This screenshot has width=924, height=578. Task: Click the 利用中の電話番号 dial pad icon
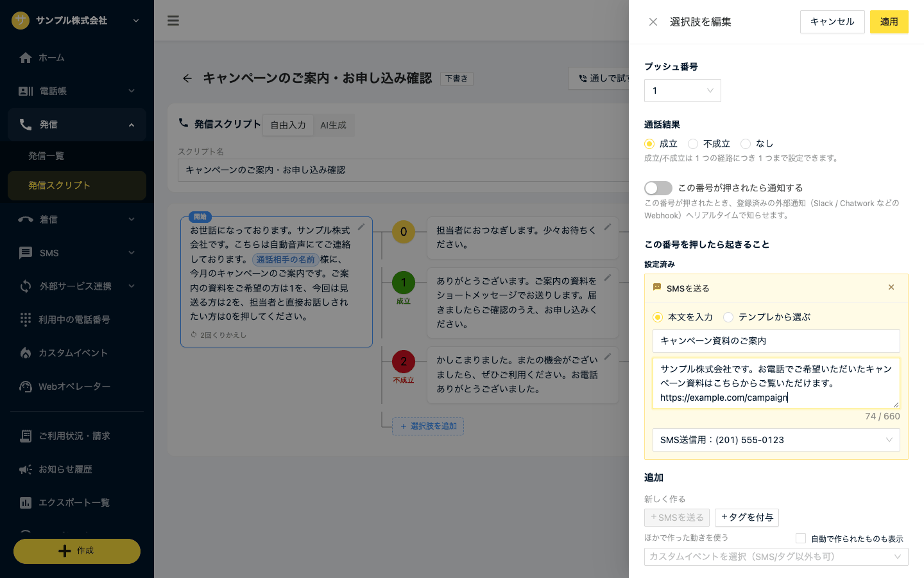point(26,319)
